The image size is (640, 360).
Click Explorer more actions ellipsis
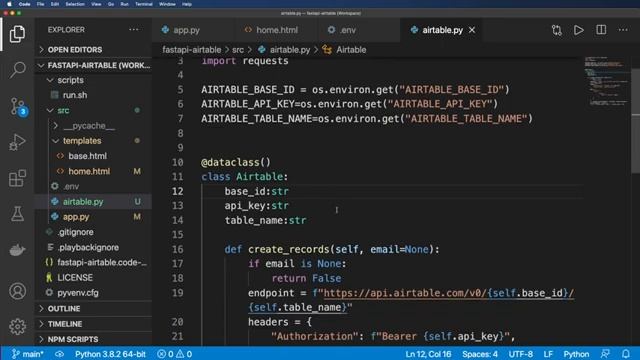tap(133, 30)
